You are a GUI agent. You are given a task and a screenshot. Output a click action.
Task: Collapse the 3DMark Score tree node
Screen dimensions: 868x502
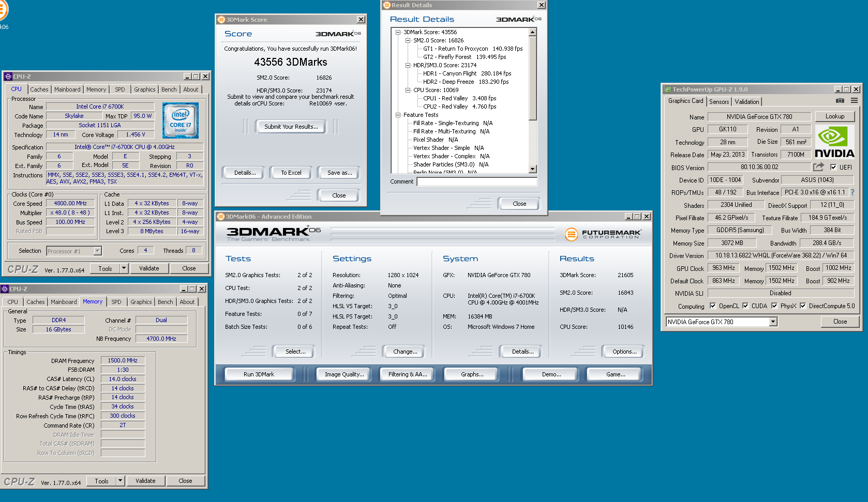tap(398, 32)
